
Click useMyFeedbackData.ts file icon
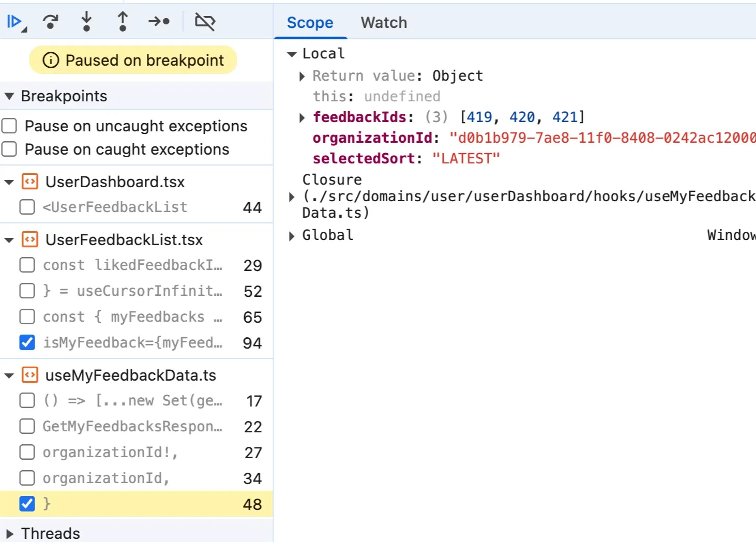(x=30, y=375)
